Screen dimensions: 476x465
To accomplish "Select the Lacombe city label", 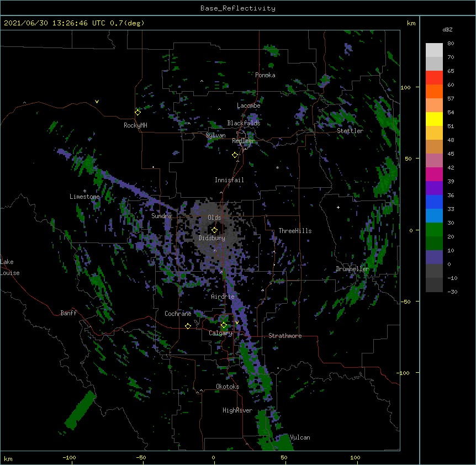I will coord(248,105).
